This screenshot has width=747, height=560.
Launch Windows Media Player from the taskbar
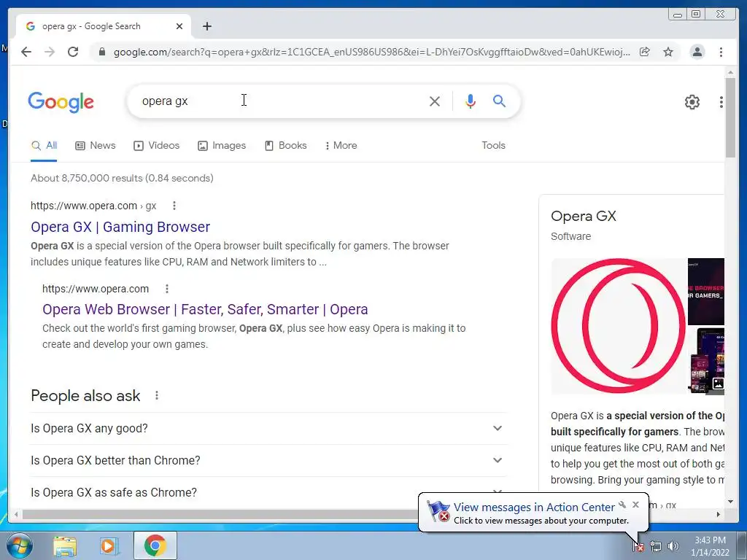pyautogui.click(x=109, y=545)
